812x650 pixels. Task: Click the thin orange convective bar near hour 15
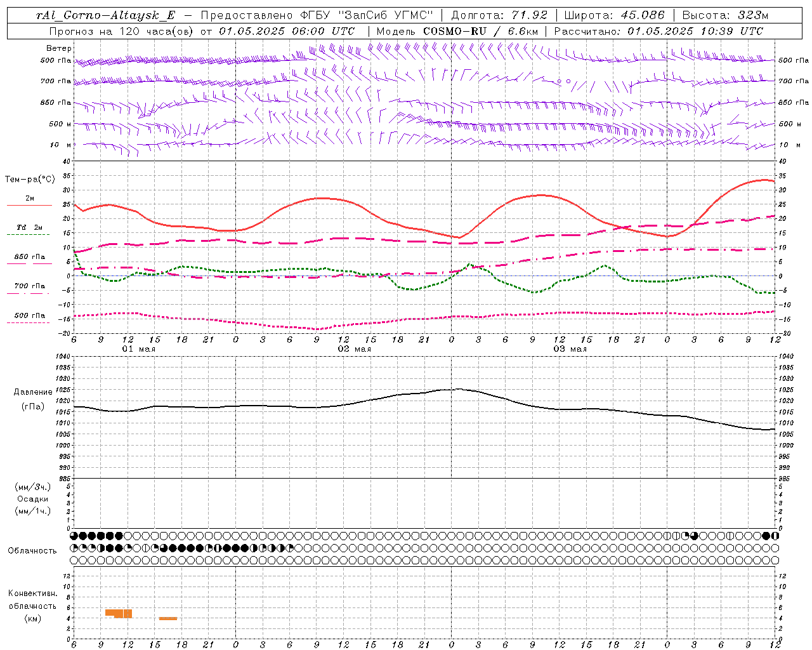point(168,618)
